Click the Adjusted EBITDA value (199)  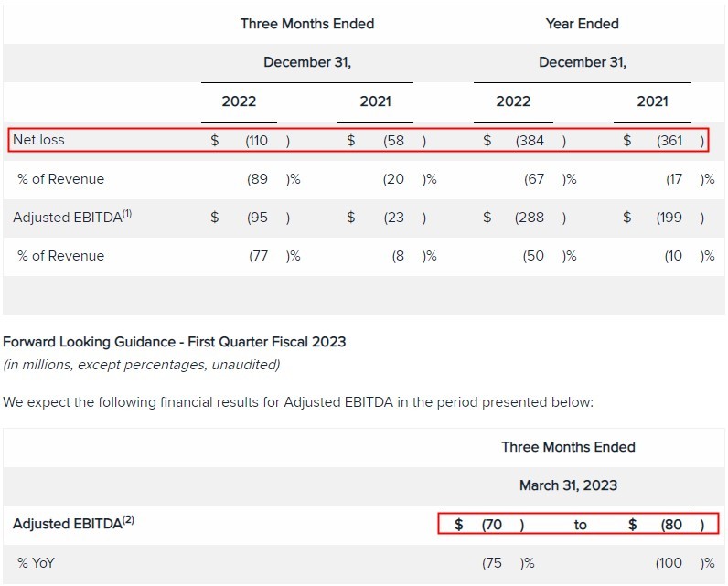[x=670, y=218]
